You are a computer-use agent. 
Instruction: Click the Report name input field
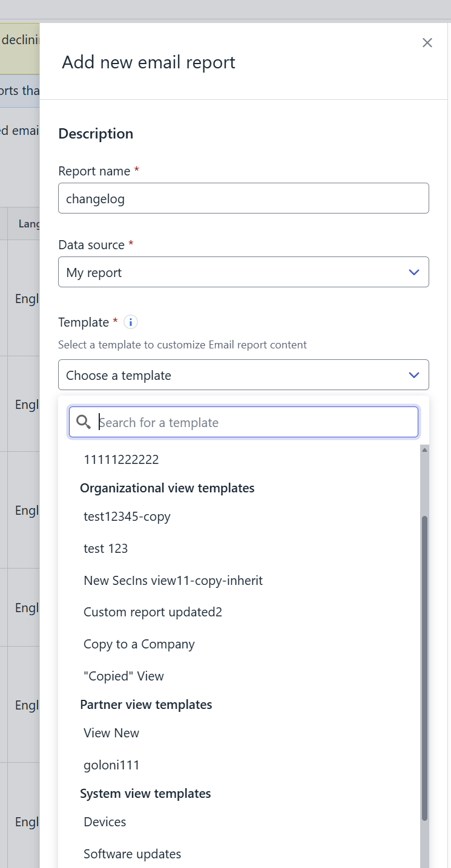pyautogui.click(x=243, y=198)
